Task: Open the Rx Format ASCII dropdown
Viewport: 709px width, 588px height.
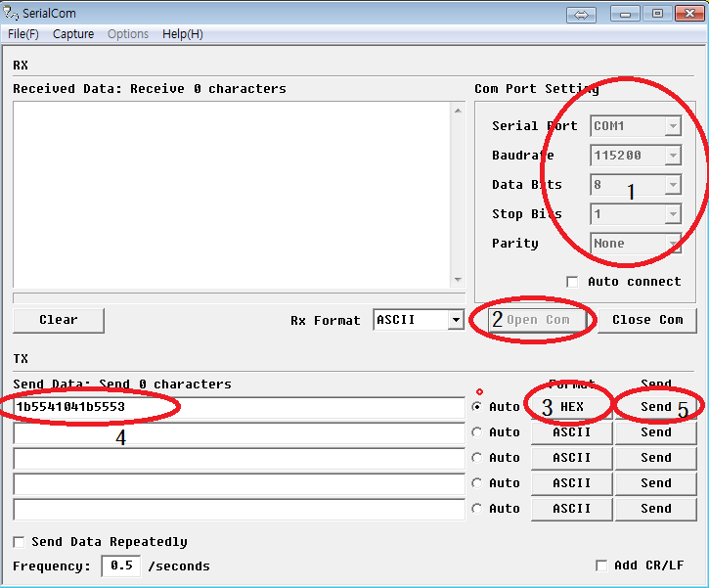Action: (x=455, y=320)
